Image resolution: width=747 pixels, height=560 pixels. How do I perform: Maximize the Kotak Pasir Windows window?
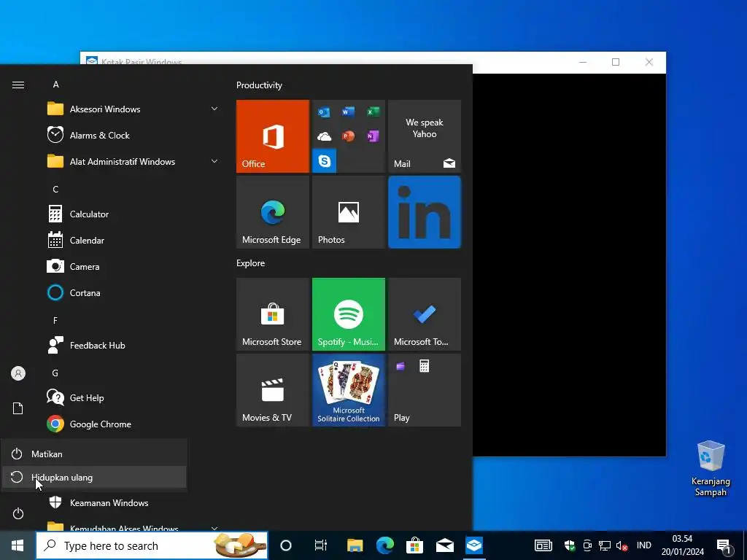pos(616,62)
